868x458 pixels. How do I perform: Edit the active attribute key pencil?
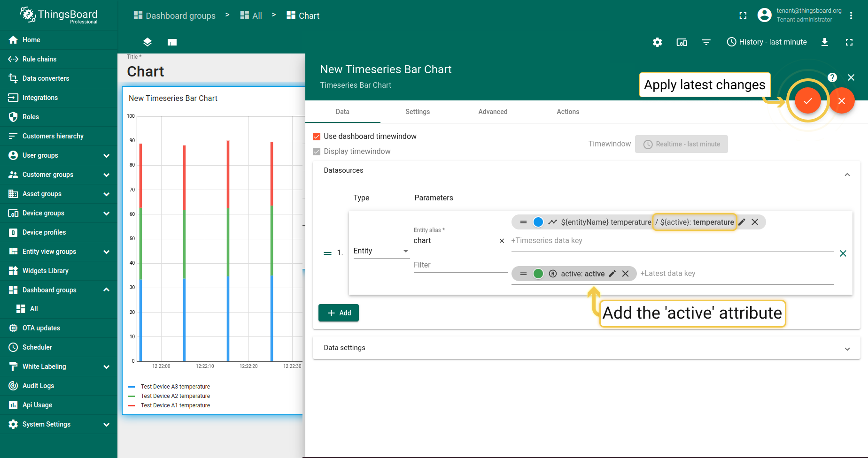tap(612, 274)
